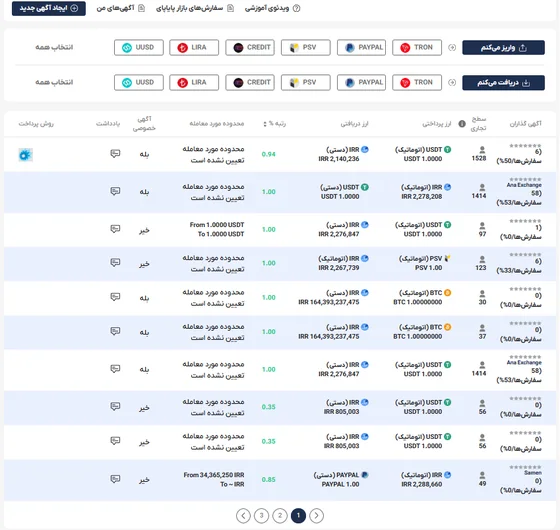Viewport: 560px width, 530px height.
Task: Select CREDIT in the deposit row
Action: click(250, 48)
